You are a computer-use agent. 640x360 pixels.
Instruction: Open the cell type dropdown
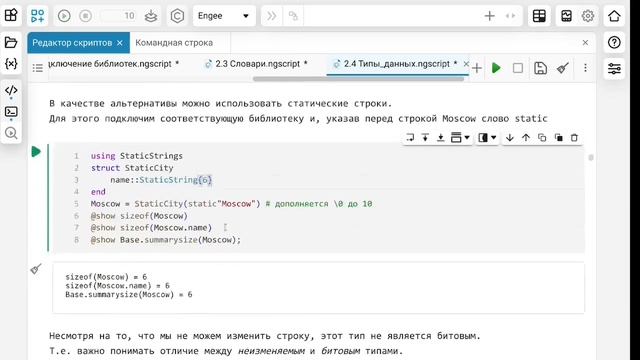[x=460, y=138]
